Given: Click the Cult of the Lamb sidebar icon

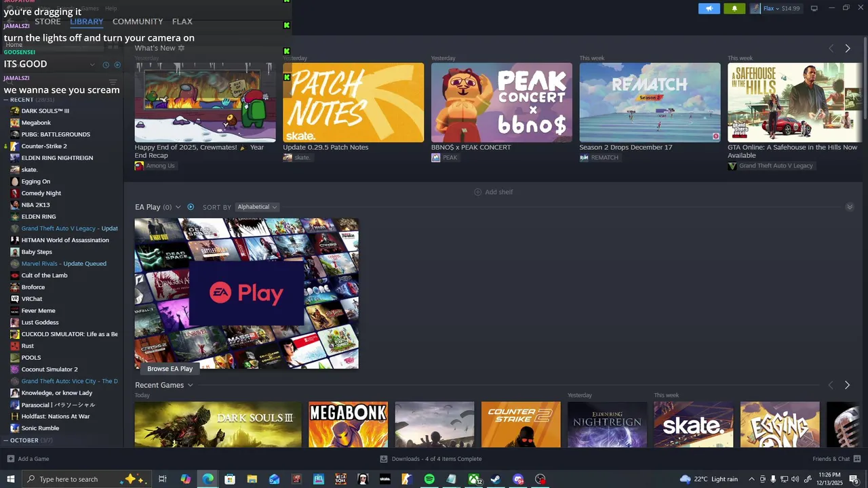Looking at the screenshot, I should coord(15,275).
